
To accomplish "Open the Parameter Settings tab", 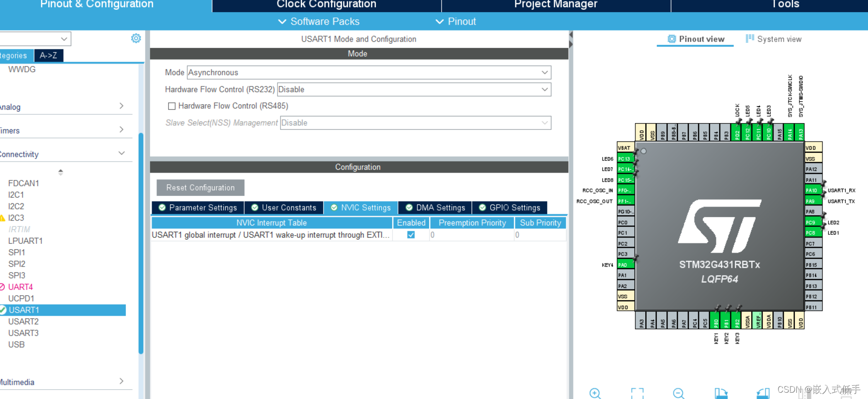I will pyautogui.click(x=198, y=207).
